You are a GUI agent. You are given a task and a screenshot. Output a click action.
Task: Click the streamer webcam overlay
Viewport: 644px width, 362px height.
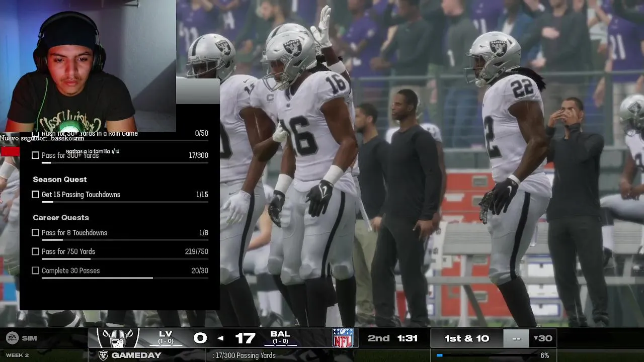click(88, 66)
